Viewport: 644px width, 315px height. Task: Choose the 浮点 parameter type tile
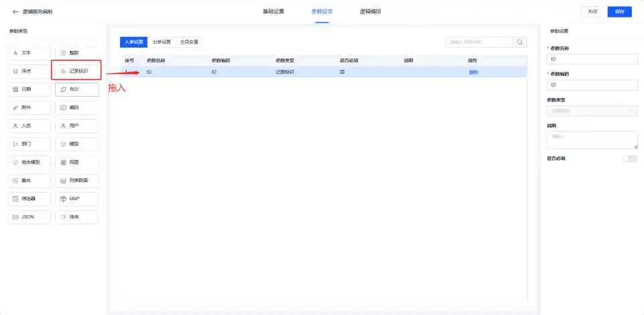tap(29, 71)
